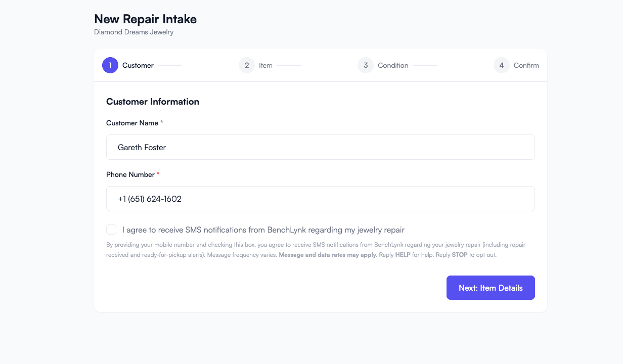Click the Customer Name required asterisk

coord(161,121)
